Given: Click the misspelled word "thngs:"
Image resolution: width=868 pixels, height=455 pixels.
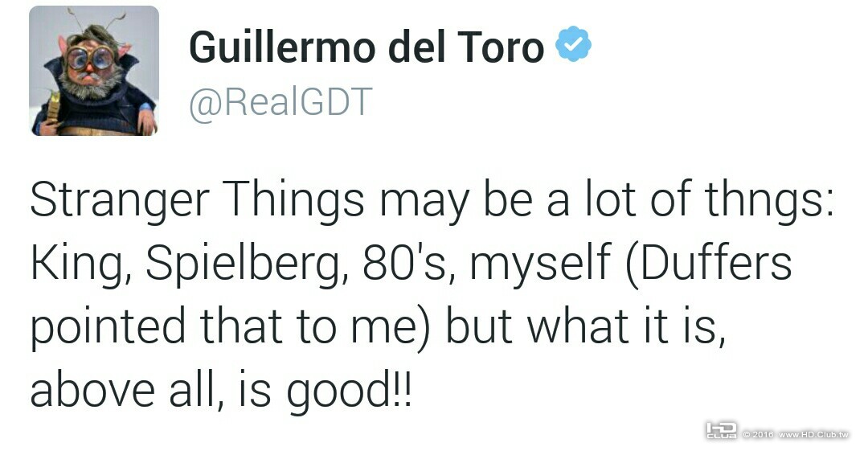Looking at the screenshot, I should [x=768, y=200].
